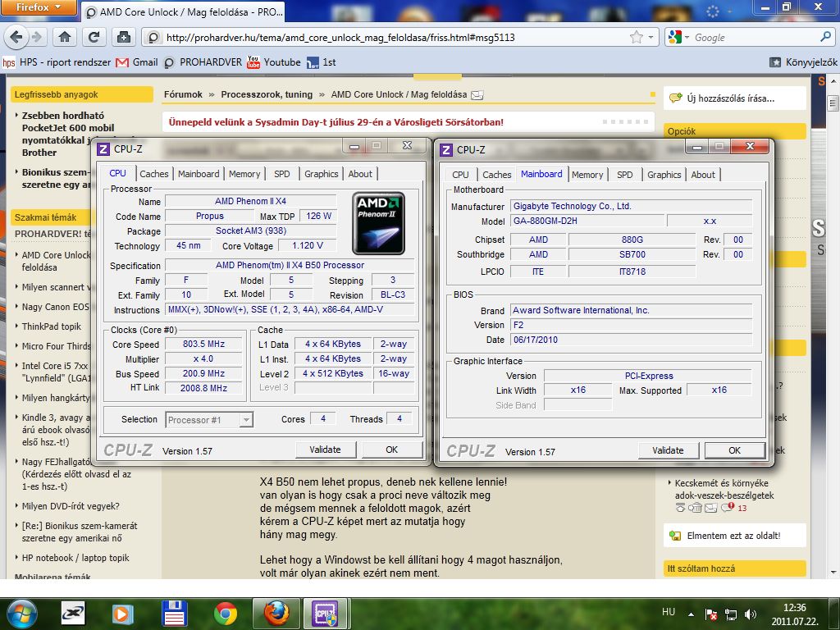Screen dimensions: 840x630
Task: Click OK in left CPU-Z window
Action: pos(391,450)
